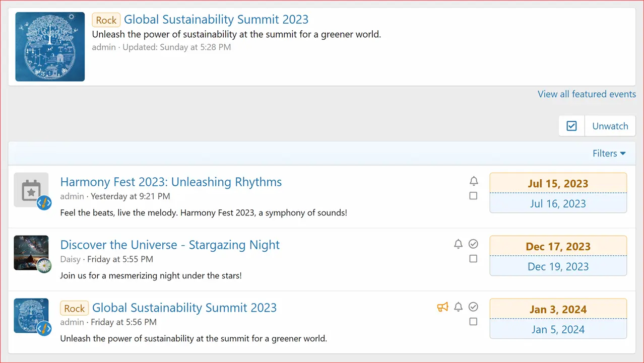Click the View all featured events link

(587, 94)
